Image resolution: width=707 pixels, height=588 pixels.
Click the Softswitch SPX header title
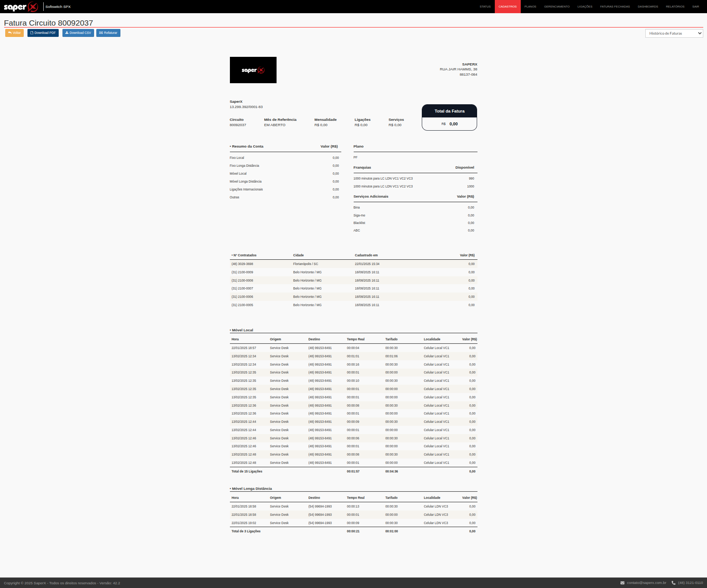[x=58, y=7]
